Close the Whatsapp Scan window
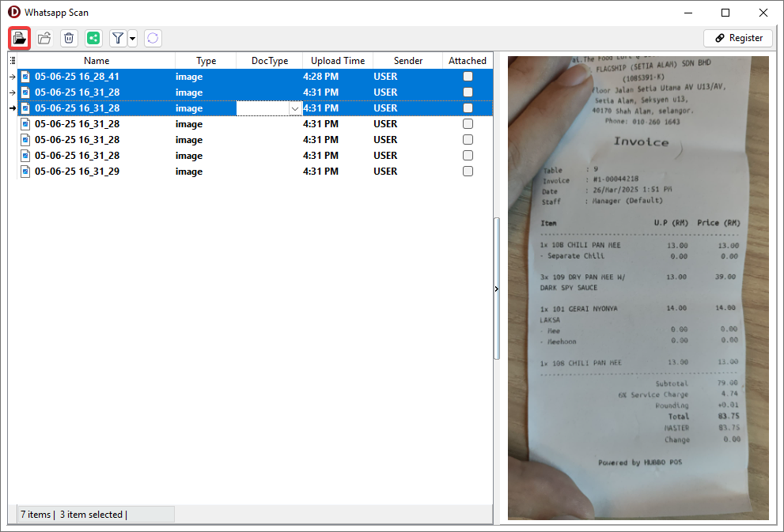The width and height of the screenshot is (784, 532). point(763,13)
